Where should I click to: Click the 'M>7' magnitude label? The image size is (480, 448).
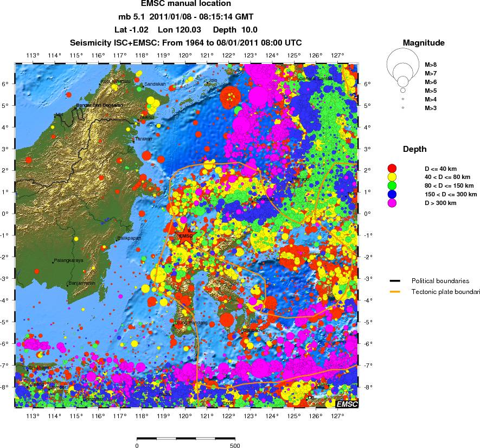click(x=431, y=73)
